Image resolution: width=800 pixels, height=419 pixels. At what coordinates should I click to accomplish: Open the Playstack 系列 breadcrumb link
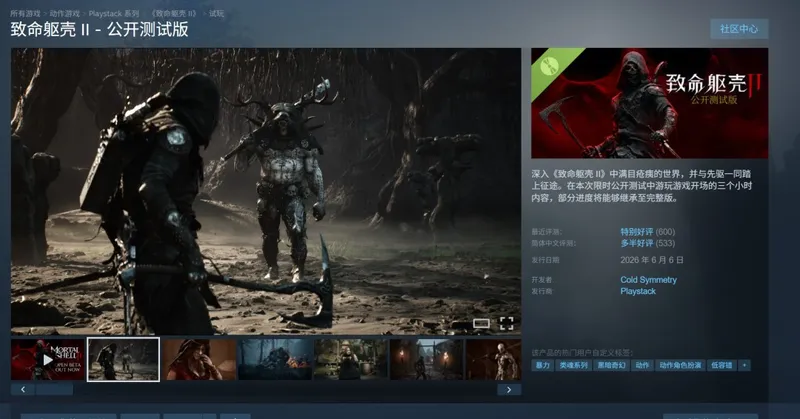tap(114, 13)
